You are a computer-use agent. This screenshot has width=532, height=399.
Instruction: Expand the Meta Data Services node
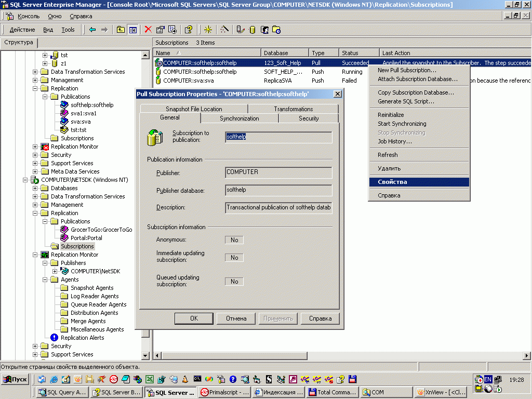pyautogui.click(x=35, y=171)
